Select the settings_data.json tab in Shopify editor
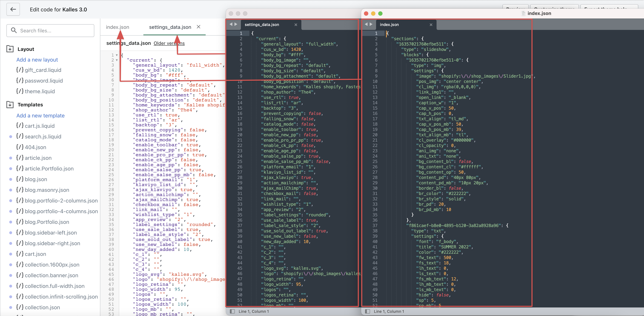The height and width of the screenshot is (316, 644). [x=170, y=27]
